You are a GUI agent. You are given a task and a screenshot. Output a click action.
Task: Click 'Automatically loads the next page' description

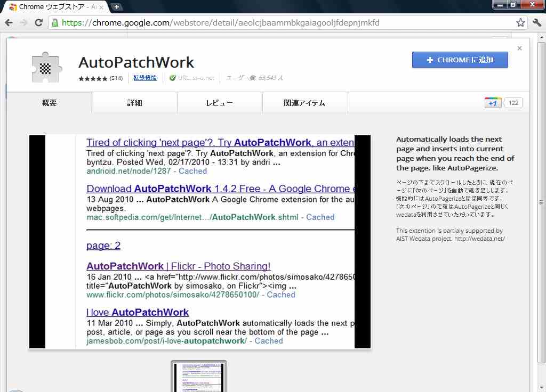point(455,153)
